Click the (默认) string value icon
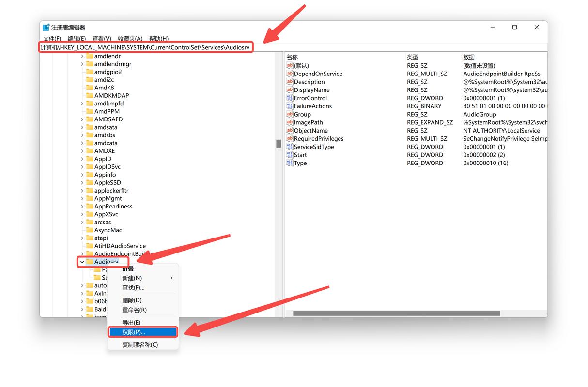The image size is (588, 387). tap(290, 65)
